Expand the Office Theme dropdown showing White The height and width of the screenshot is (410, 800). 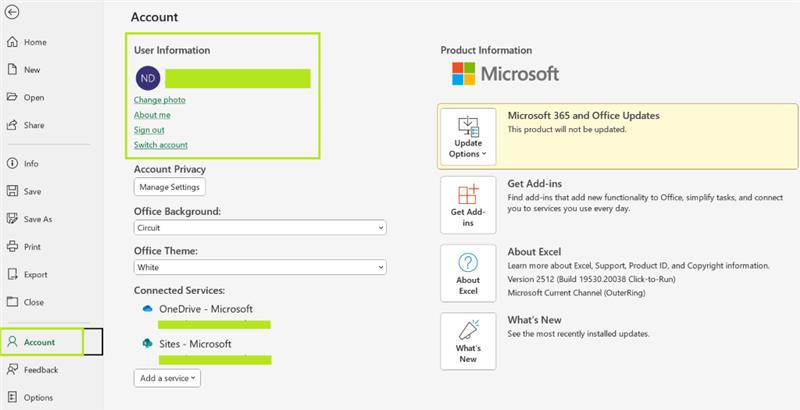(x=260, y=267)
